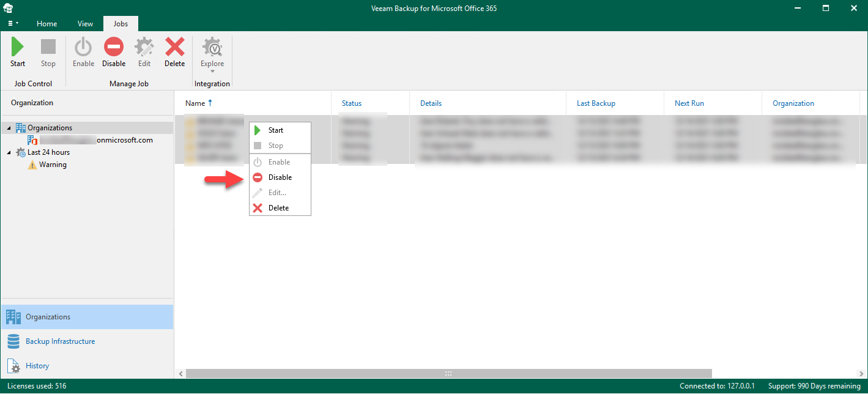The width and height of the screenshot is (868, 394).
Task: Click the red Disable button in the ribbon
Action: [x=114, y=53]
